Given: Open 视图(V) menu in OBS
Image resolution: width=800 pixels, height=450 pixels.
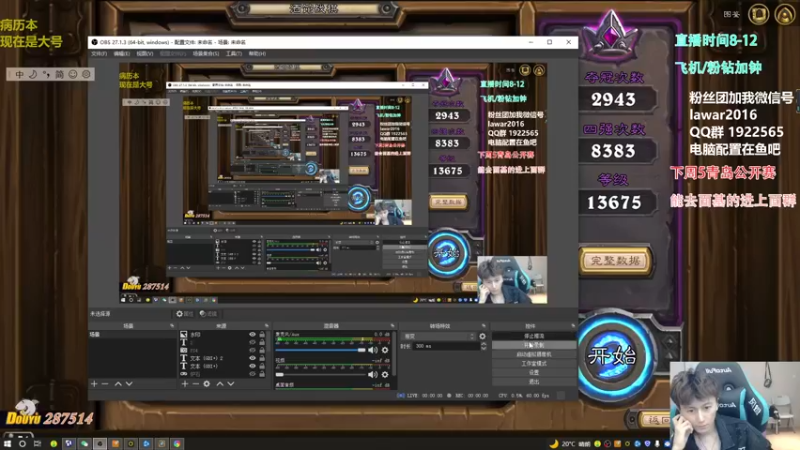Looking at the screenshot, I should pos(144,54).
